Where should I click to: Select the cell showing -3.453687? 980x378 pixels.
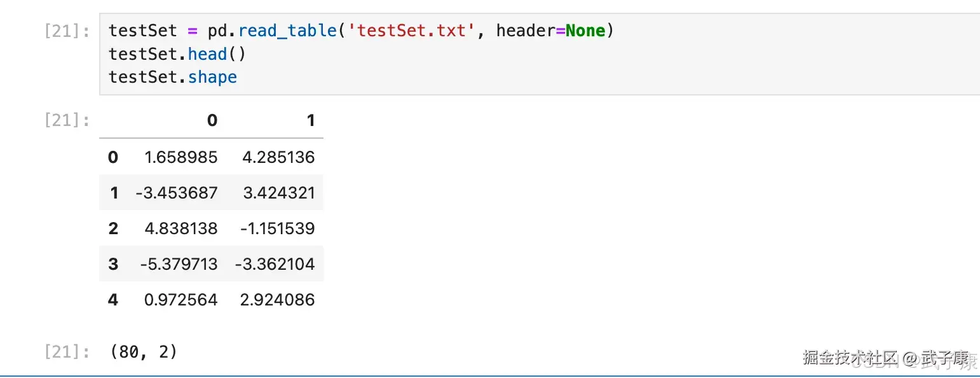coord(177,193)
